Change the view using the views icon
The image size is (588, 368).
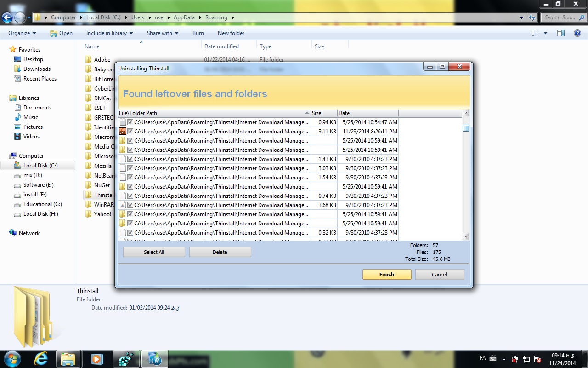(x=535, y=33)
